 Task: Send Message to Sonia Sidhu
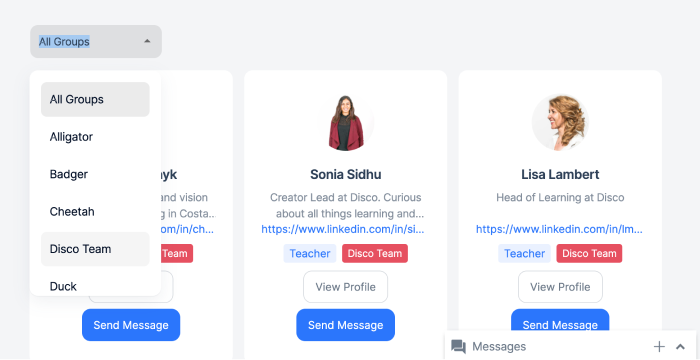point(346,325)
